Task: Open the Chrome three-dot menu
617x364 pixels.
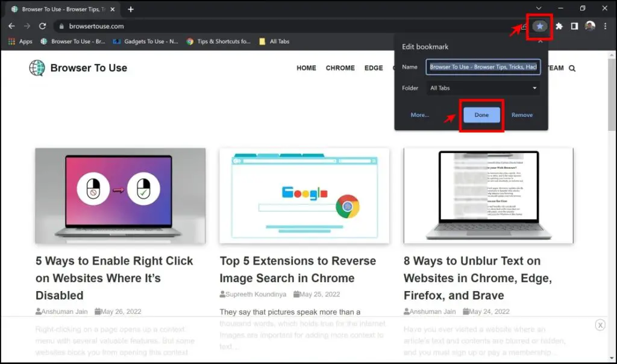Action: pos(606,27)
